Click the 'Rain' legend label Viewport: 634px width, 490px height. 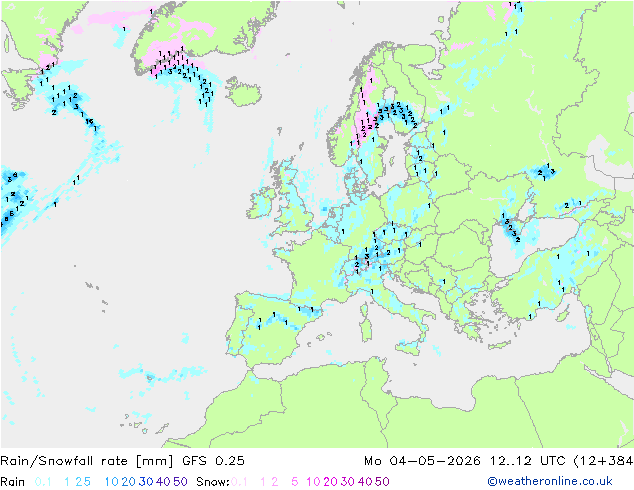(13, 482)
